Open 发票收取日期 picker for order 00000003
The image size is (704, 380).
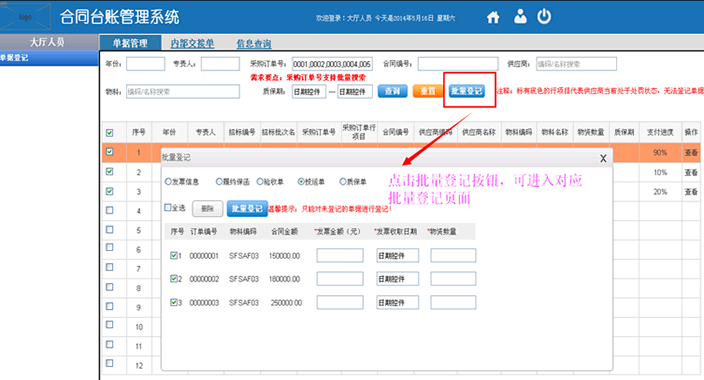coord(397,302)
